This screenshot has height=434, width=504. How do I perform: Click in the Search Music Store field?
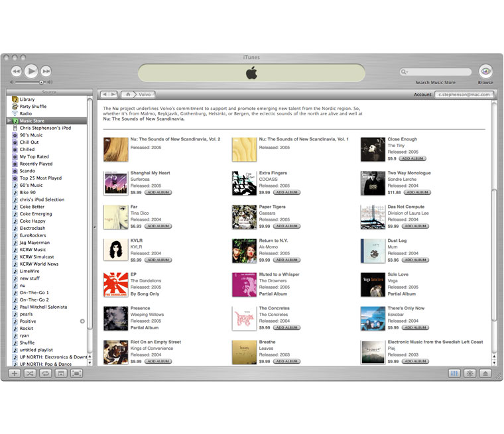tap(436, 72)
